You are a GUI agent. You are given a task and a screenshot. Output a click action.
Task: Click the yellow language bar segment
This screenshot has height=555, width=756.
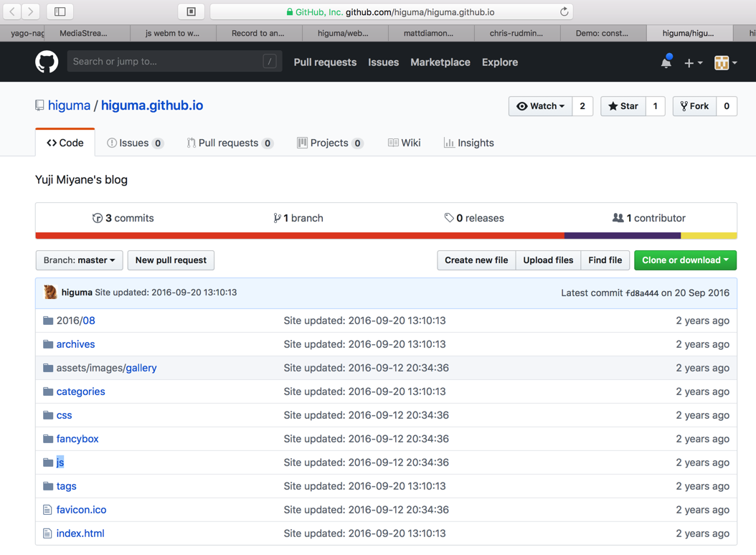pos(709,236)
